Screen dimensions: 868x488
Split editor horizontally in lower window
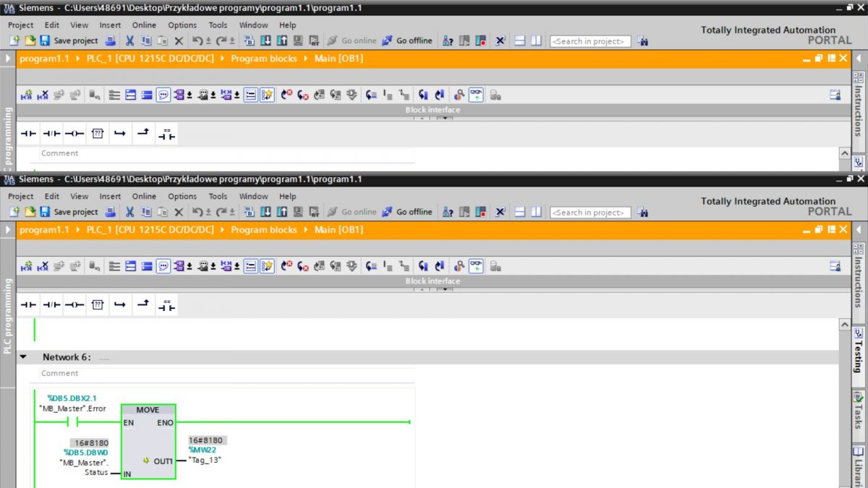click(x=520, y=212)
